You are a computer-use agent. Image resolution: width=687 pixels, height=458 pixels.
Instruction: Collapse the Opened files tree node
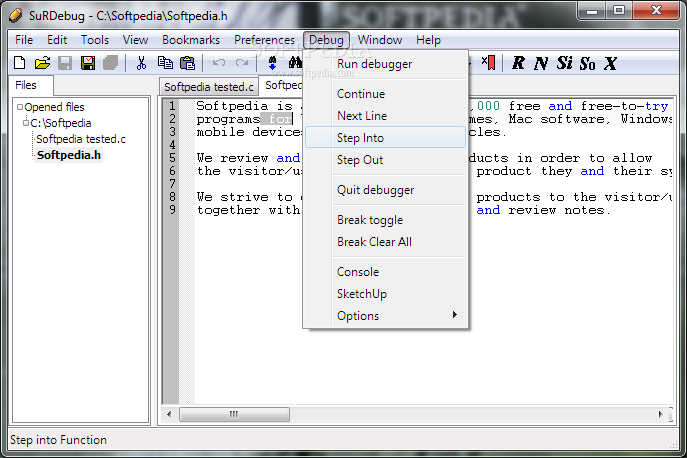20,107
